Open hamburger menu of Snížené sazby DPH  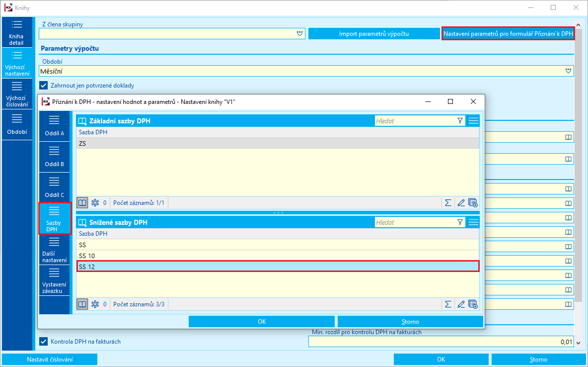click(473, 222)
